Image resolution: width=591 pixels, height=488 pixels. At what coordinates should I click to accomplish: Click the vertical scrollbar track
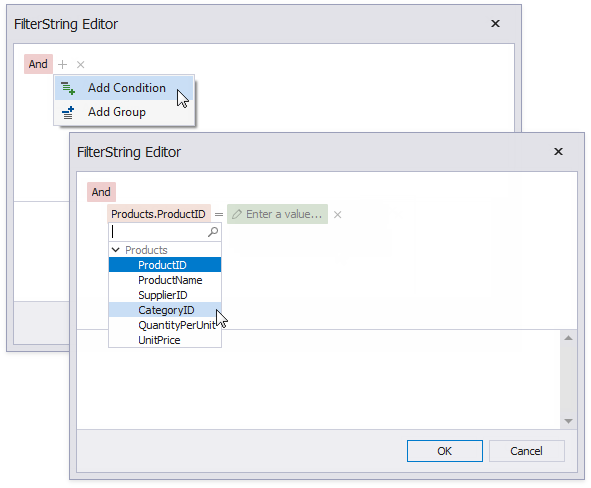(x=569, y=379)
